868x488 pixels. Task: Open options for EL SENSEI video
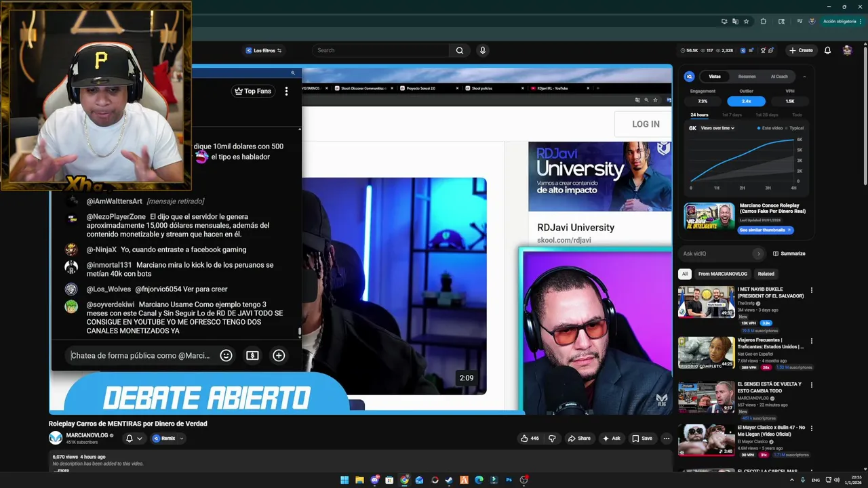pos(812,385)
